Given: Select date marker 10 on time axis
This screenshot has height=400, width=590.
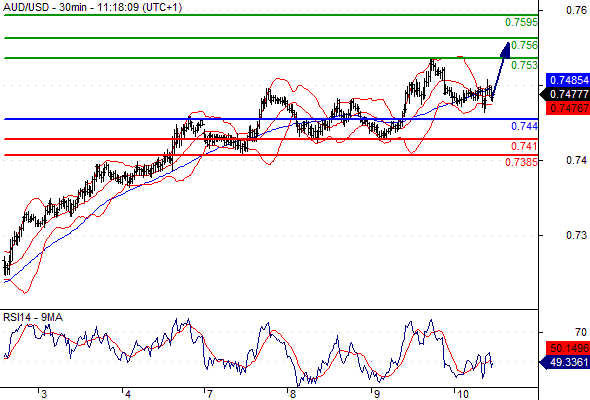Looking at the screenshot, I should click(462, 394).
